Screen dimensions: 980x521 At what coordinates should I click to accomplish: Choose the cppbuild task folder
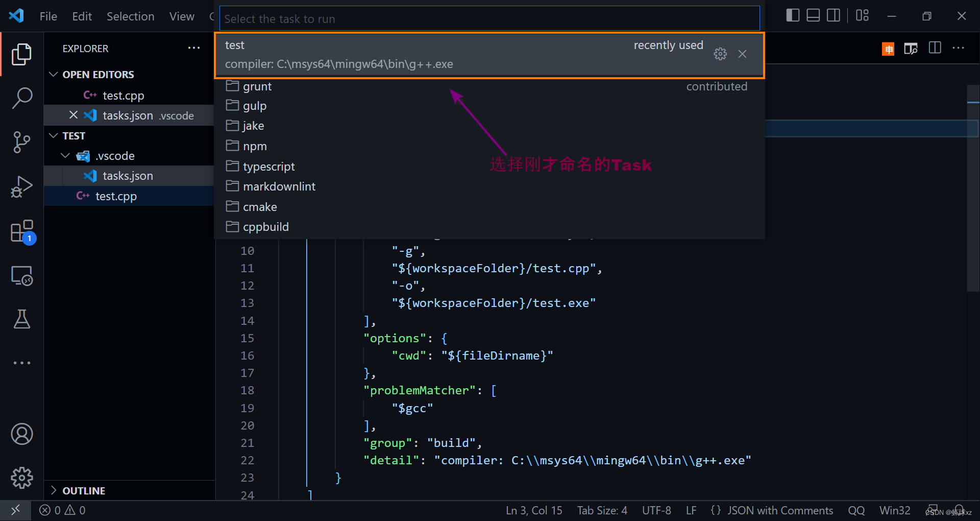pyautogui.click(x=489, y=227)
